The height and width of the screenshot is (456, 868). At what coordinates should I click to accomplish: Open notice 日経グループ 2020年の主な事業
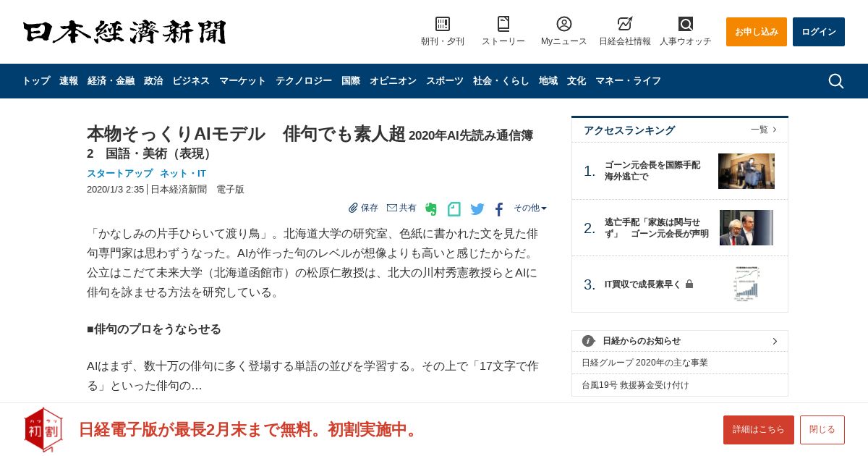[644, 363]
